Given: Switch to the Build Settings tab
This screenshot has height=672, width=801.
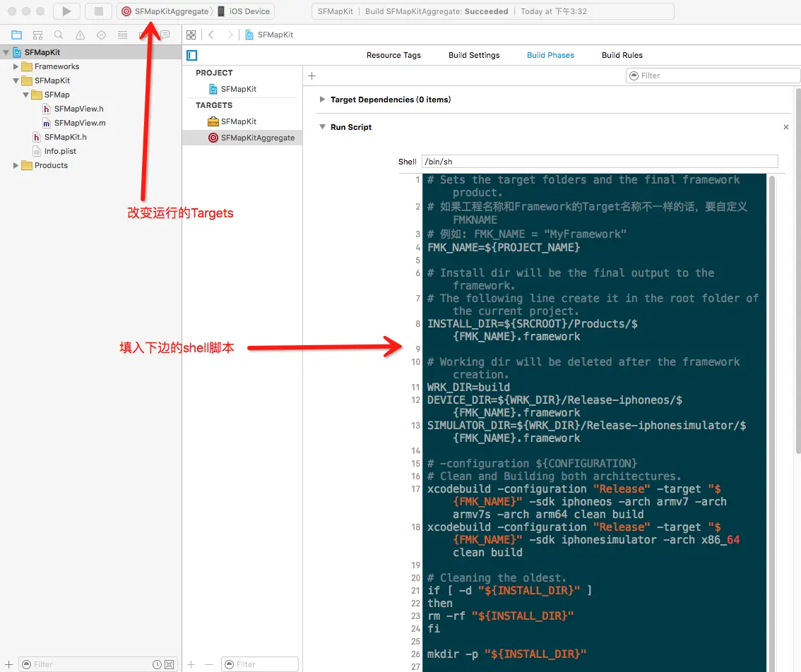Looking at the screenshot, I should pyautogui.click(x=474, y=55).
